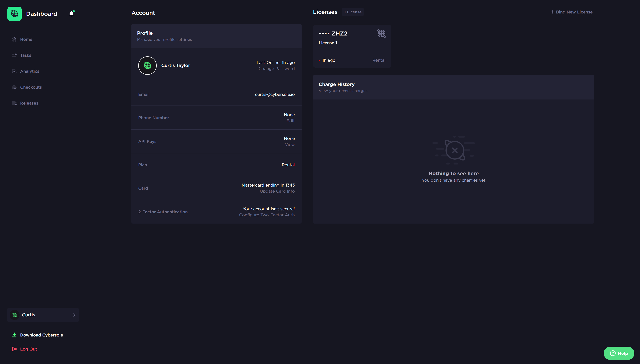Click the red log out icon
The width and height of the screenshot is (640, 364).
[14, 349]
